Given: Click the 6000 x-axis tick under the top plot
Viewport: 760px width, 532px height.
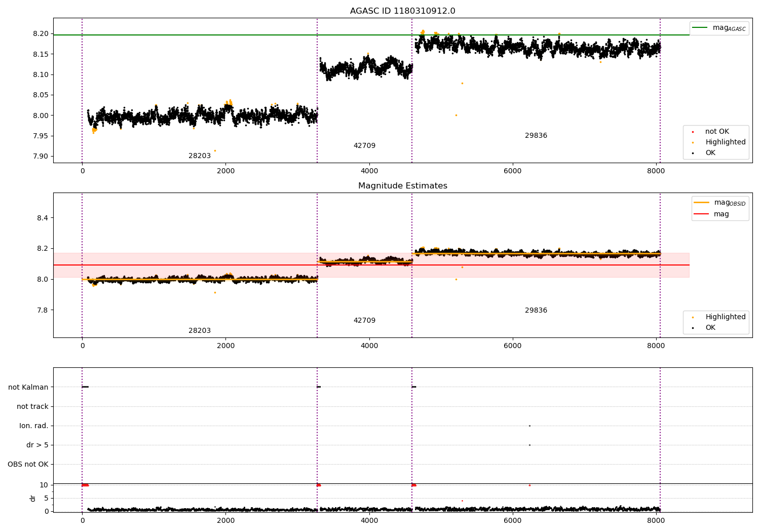Looking at the screenshot, I should (513, 171).
